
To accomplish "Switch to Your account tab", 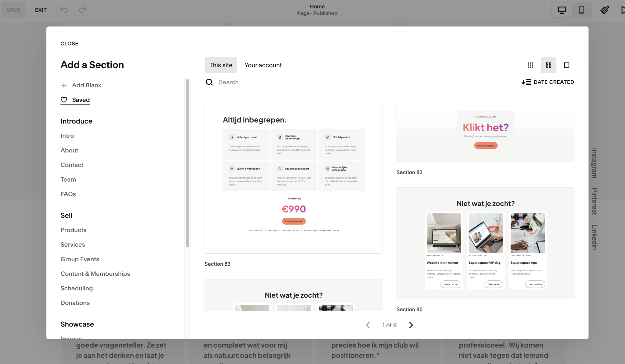I will coord(263,65).
